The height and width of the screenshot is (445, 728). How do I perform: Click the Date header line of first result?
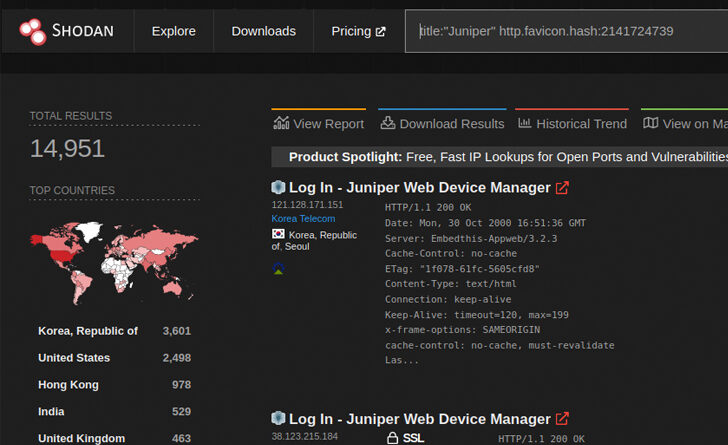pyautogui.click(x=485, y=223)
